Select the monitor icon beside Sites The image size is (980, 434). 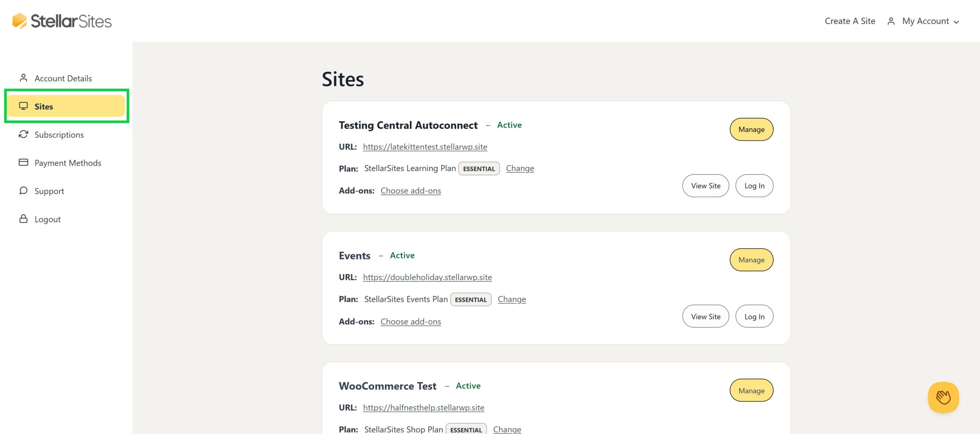point(24,106)
